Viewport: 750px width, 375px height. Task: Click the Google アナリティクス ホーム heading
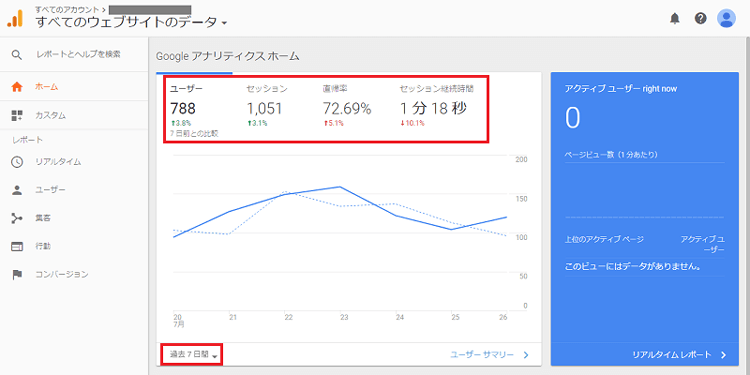(x=228, y=56)
